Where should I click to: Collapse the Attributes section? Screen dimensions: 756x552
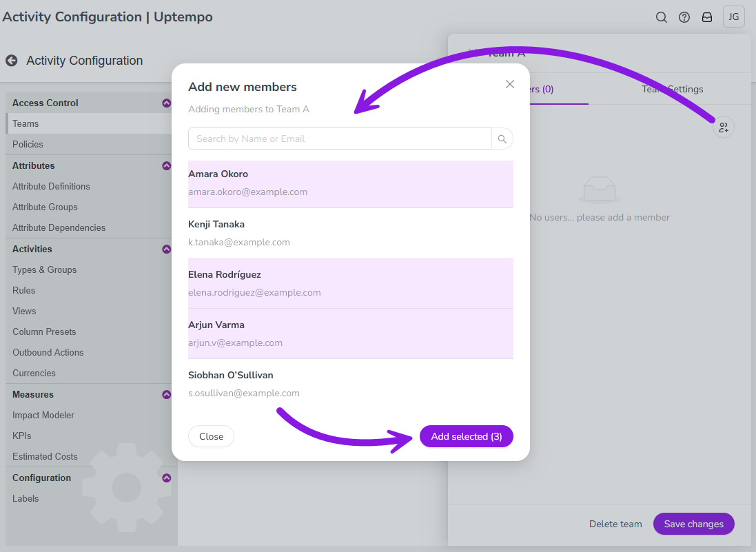166,166
